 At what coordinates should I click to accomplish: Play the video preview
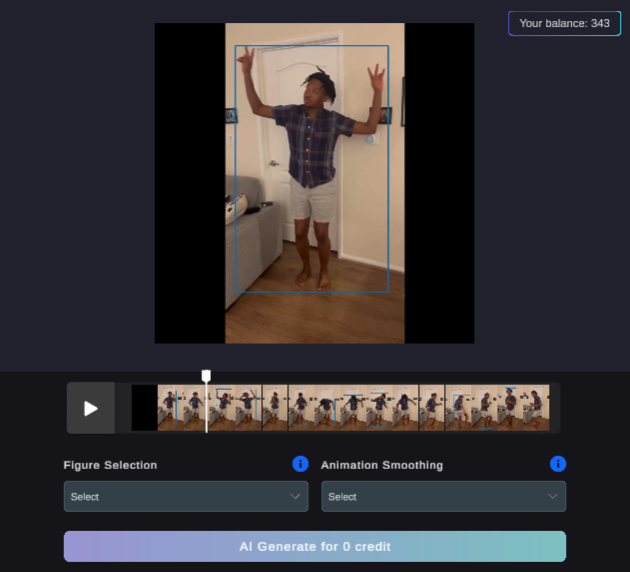coord(91,408)
